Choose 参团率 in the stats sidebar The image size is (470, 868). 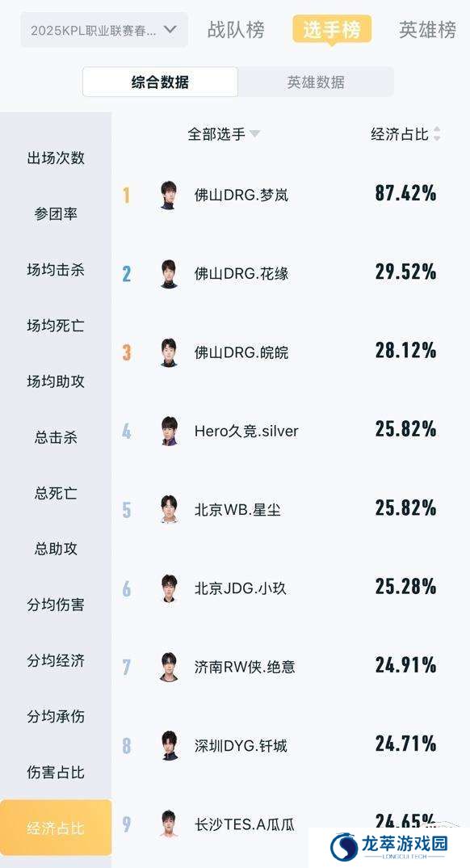56,214
